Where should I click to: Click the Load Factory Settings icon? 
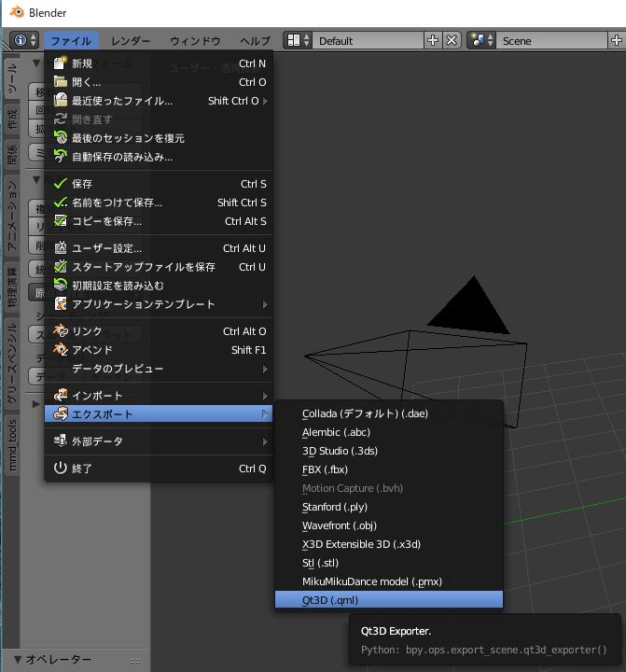(61, 285)
